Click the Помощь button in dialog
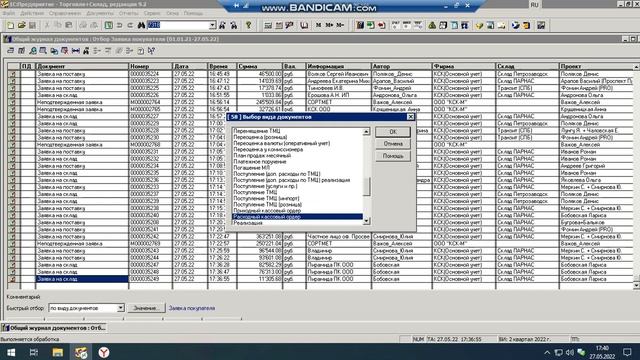Screen dimensions: 640x360 click(x=393, y=156)
